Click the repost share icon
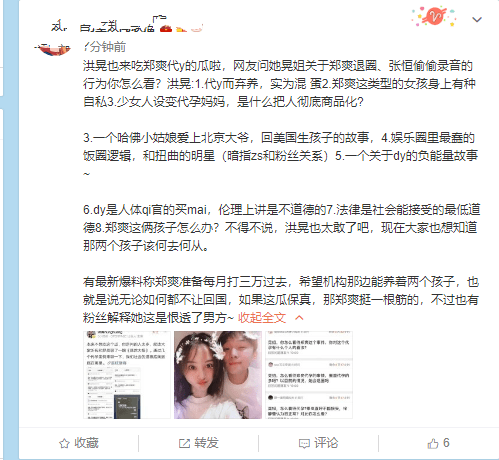The height and width of the screenshot is (460, 499). point(184,443)
